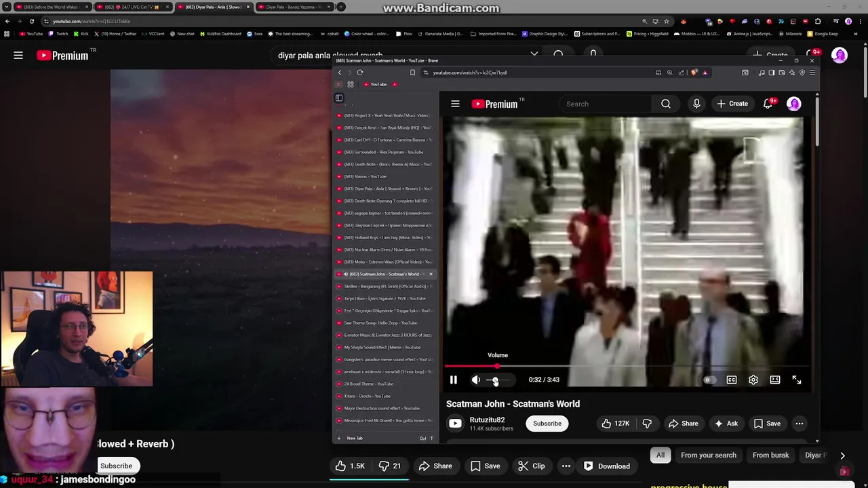Save the Scatman video to a playlist

point(767,424)
